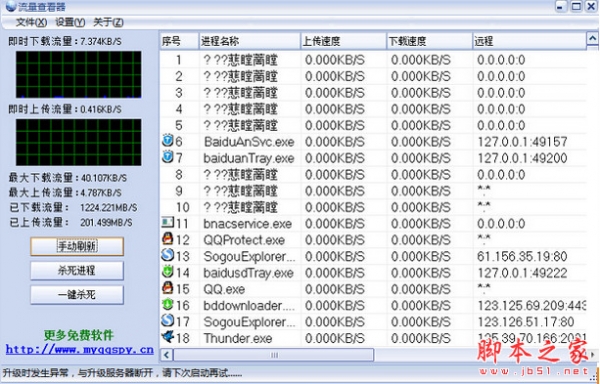This screenshot has height=384, width=600.
Task: Click the sequence number 10 cell
Action: [183, 207]
